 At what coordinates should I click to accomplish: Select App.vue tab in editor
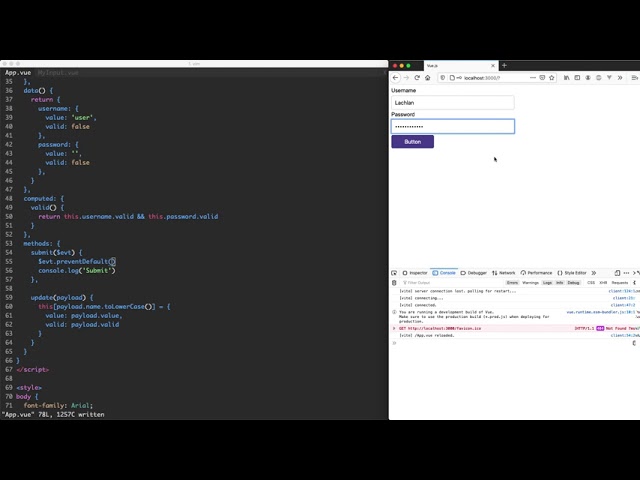(x=18, y=73)
